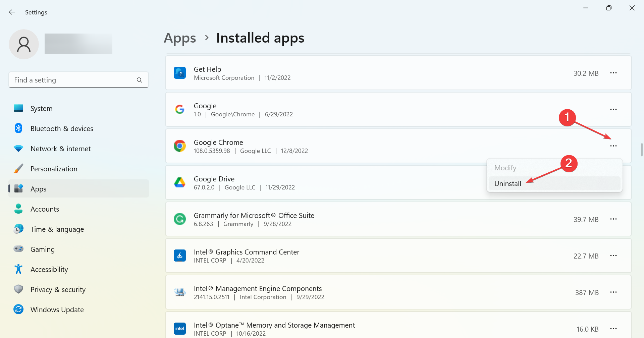644x338 pixels.
Task: Open the ellipsis menu for Google Drive
Action: [614, 182]
